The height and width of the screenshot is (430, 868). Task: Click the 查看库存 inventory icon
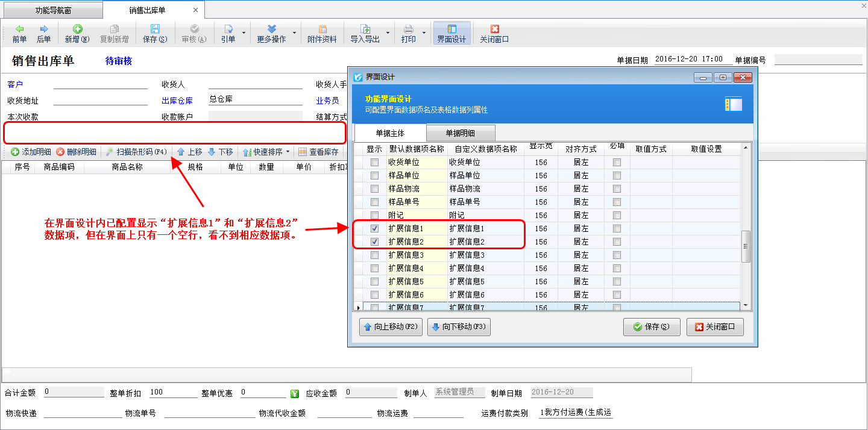click(303, 152)
